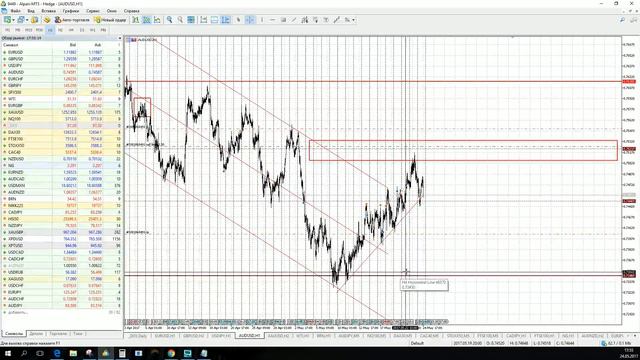The image size is (640, 360).
Task: Click the Bid column header
Action: click(x=72, y=45)
